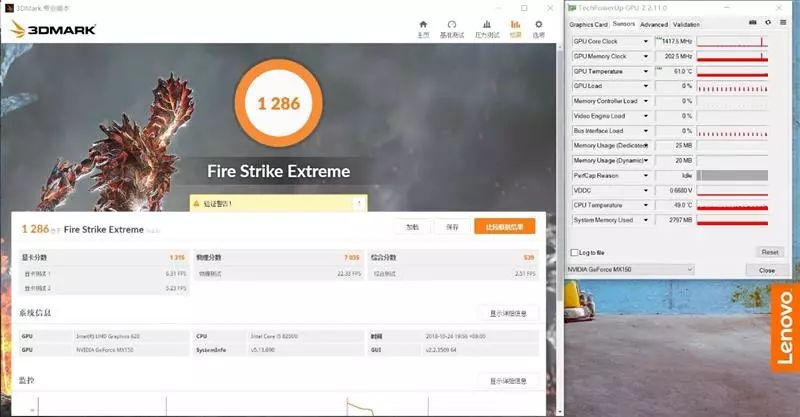Open the Bus Interface Load dropdown
800x417 pixels.
[x=645, y=131]
